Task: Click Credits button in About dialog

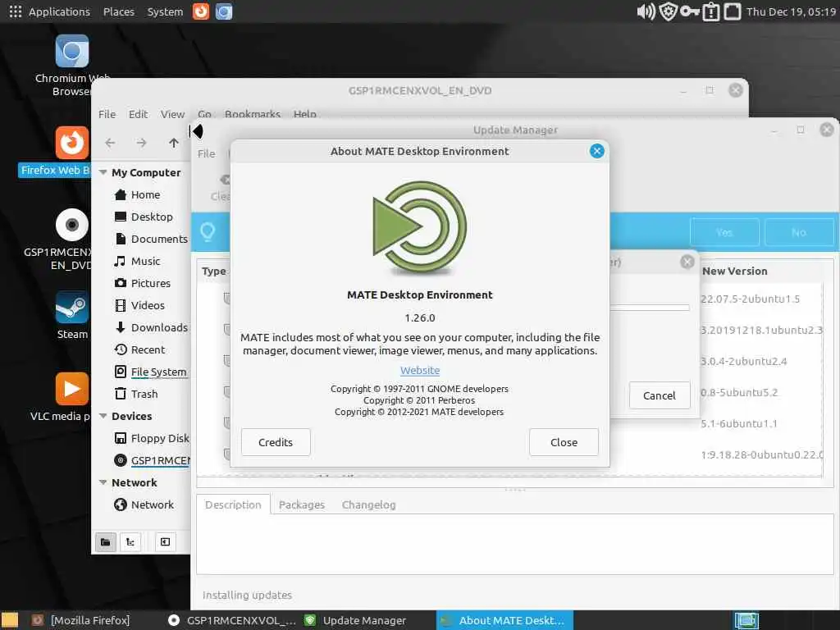Action: [x=276, y=442]
